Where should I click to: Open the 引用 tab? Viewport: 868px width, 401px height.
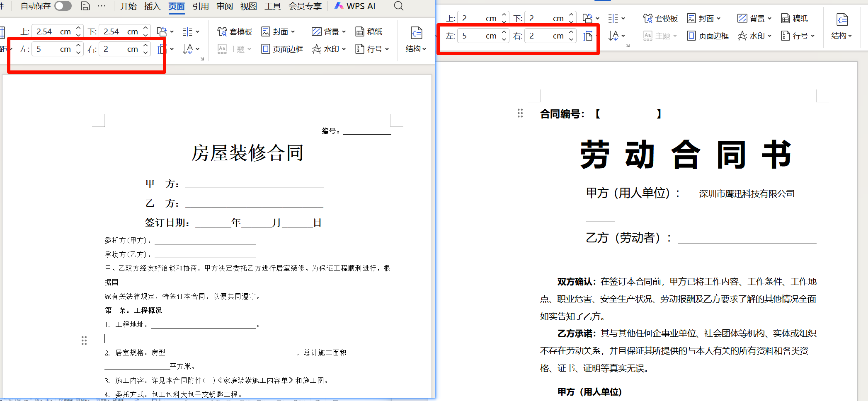201,6
